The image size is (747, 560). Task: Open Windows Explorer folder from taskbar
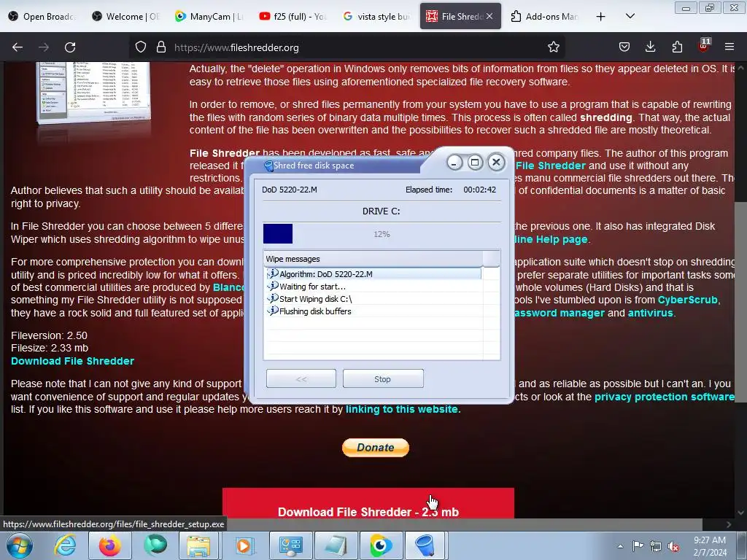tap(198, 545)
